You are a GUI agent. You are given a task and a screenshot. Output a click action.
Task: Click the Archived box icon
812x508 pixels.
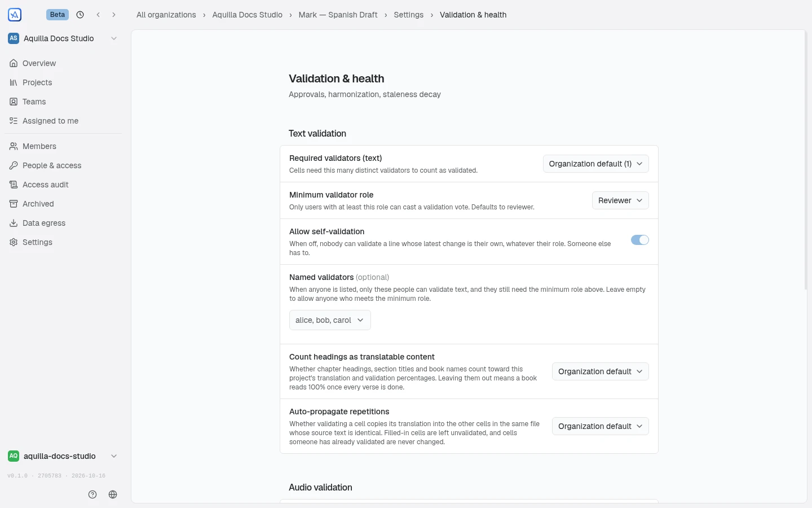point(14,204)
